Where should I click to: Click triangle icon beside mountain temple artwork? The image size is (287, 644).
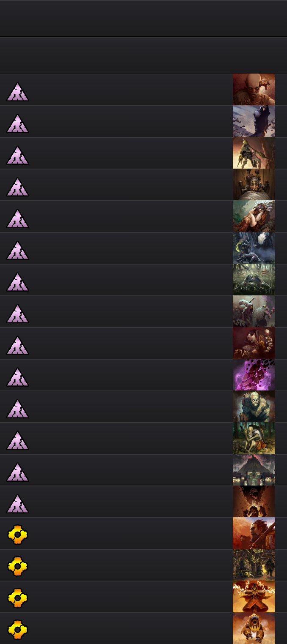click(x=17, y=472)
